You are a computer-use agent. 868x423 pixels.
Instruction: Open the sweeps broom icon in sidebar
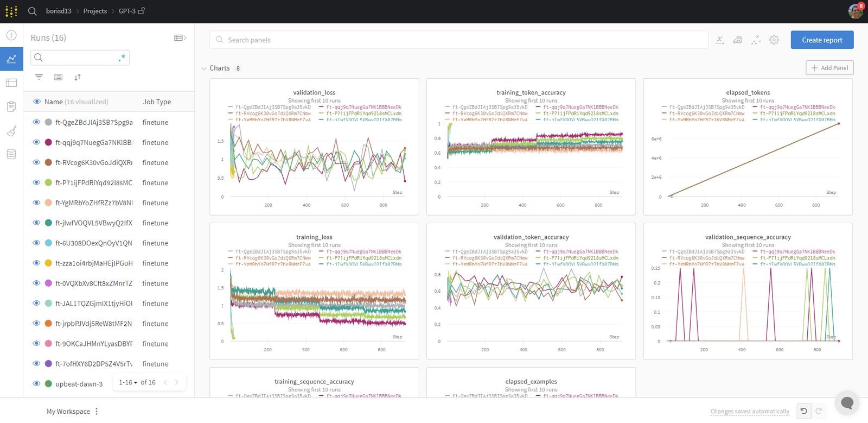coord(11,131)
